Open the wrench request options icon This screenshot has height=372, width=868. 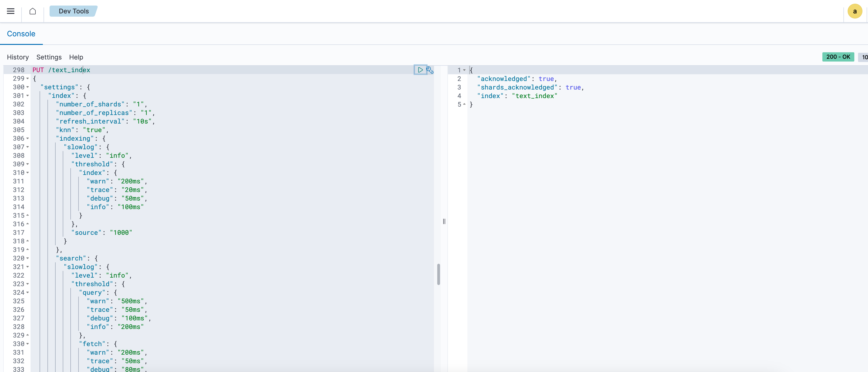(x=430, y=70)
